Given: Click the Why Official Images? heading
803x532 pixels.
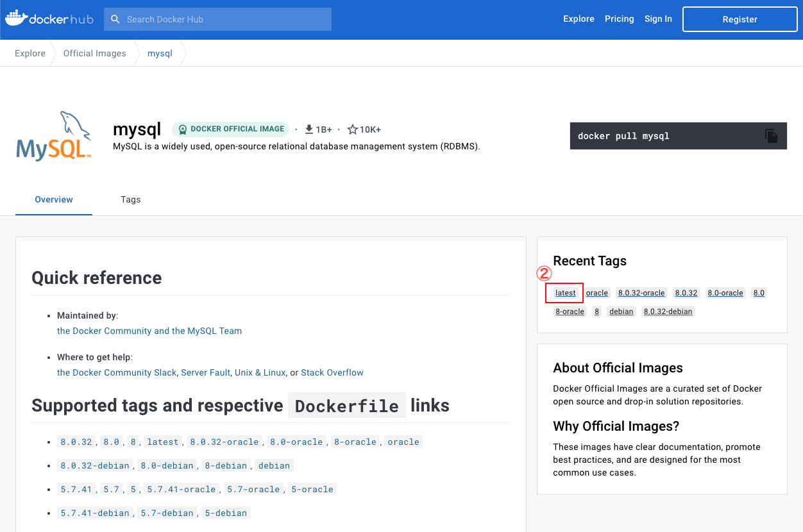Looking at the screenshot, I should (x=616, y=426).
